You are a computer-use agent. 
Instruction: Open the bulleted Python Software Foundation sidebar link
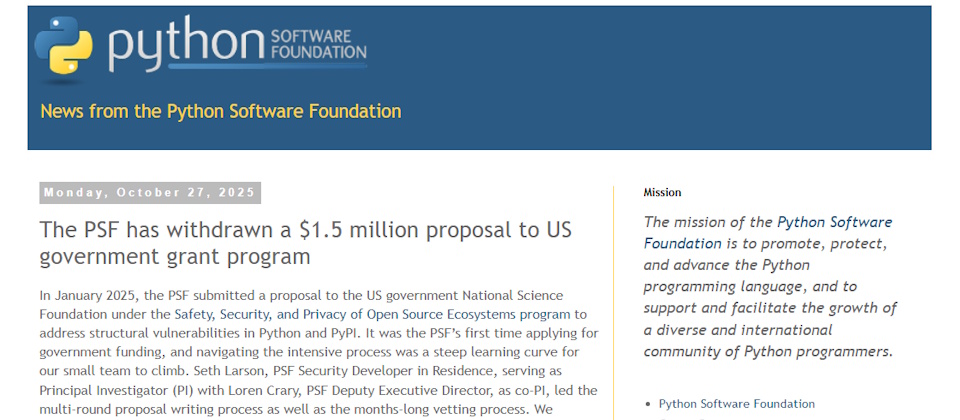[736, 404]
